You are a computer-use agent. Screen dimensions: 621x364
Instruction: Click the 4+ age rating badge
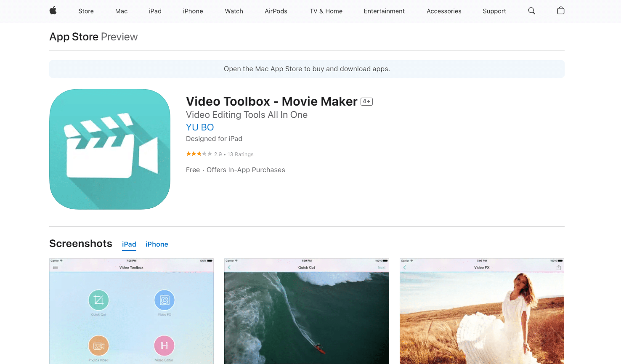tap(366, 101)
